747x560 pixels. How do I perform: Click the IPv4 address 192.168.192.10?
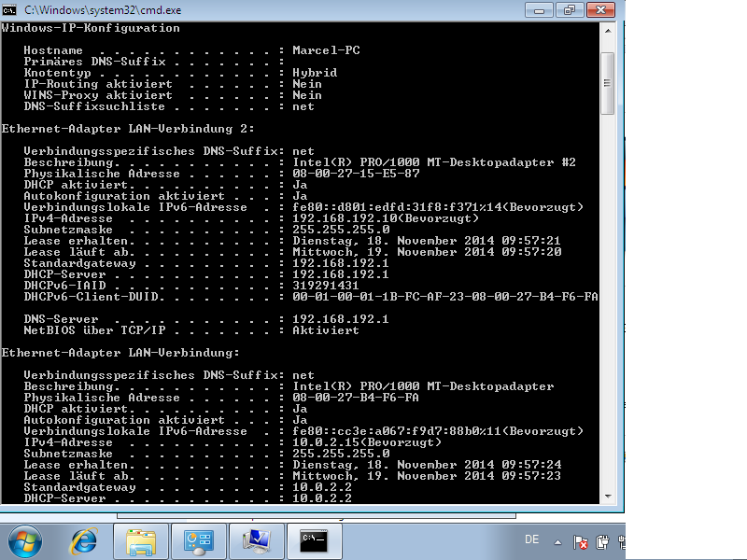pos(345,218)
